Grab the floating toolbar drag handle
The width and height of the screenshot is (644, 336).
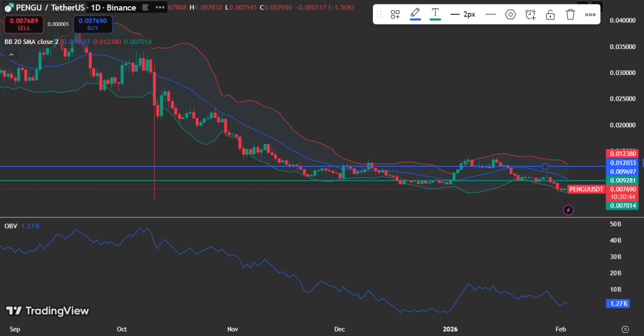pyautogui.click(x=379, y=15)
